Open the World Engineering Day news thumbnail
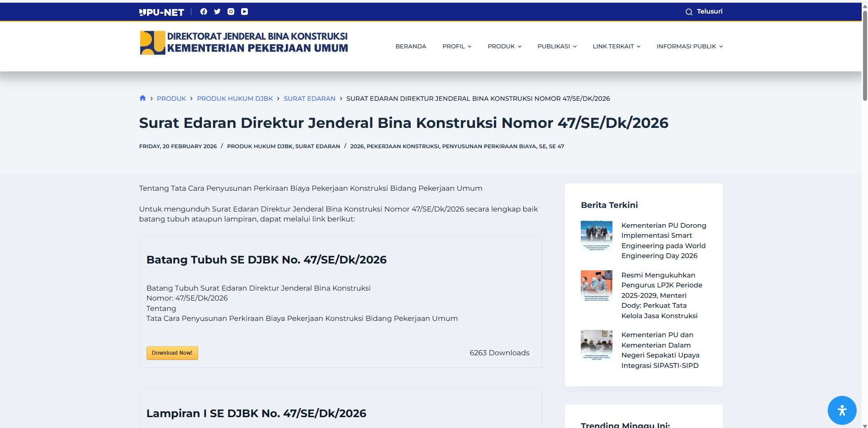Screen dimensions: 868x428 (x=596, y=236)
